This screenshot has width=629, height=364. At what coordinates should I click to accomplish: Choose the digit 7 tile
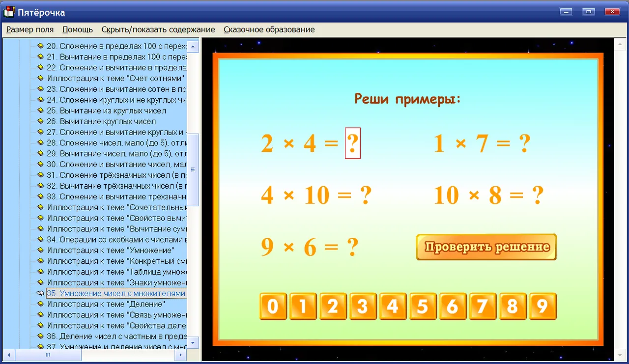(483, 307)
